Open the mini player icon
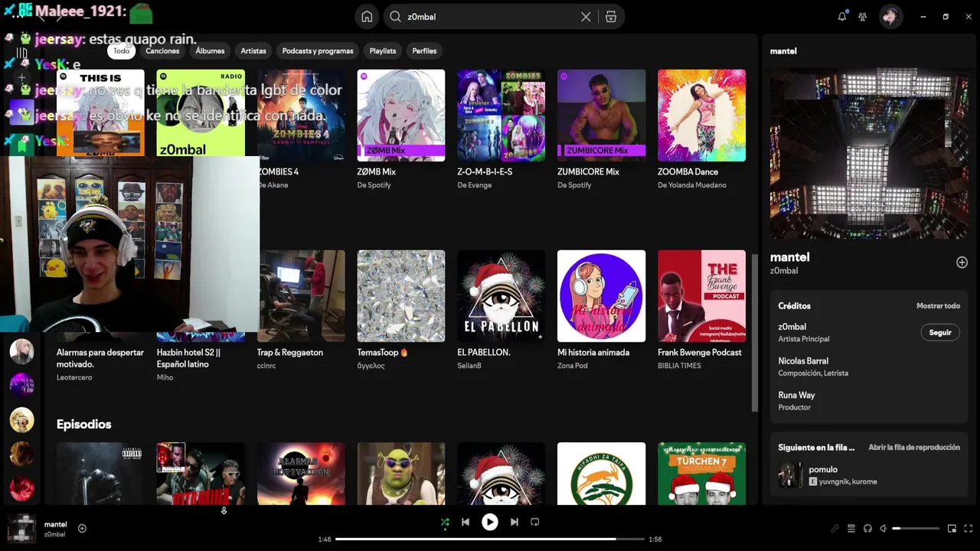This screenshot has width=980, height=551. click(x=952, y=528)
